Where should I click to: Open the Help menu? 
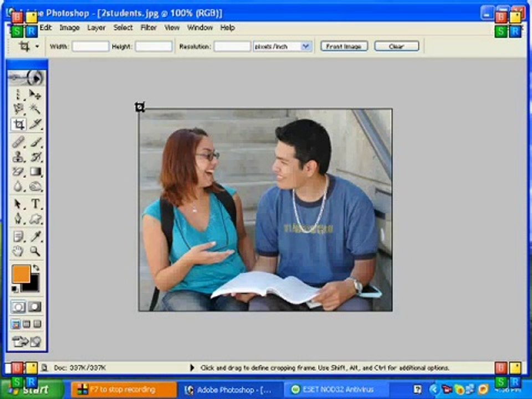(x=227, y=28)
